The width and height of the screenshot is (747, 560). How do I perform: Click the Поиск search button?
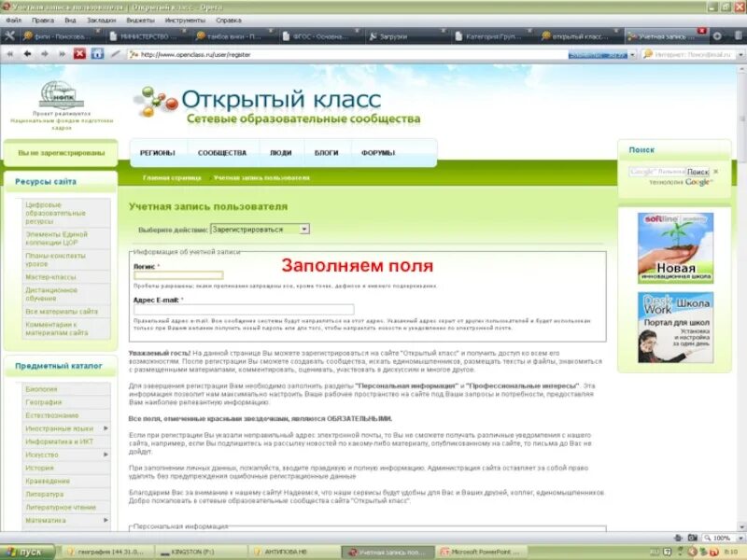click(698, 172)
